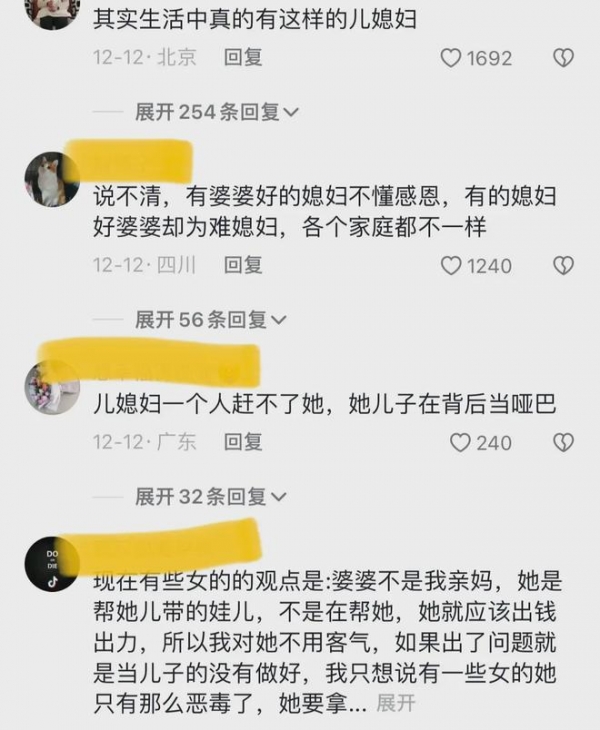The width and height of the screenshot is (600, 730).
Task: Expand 展开56条回复 replies
Action: (210, 320)
